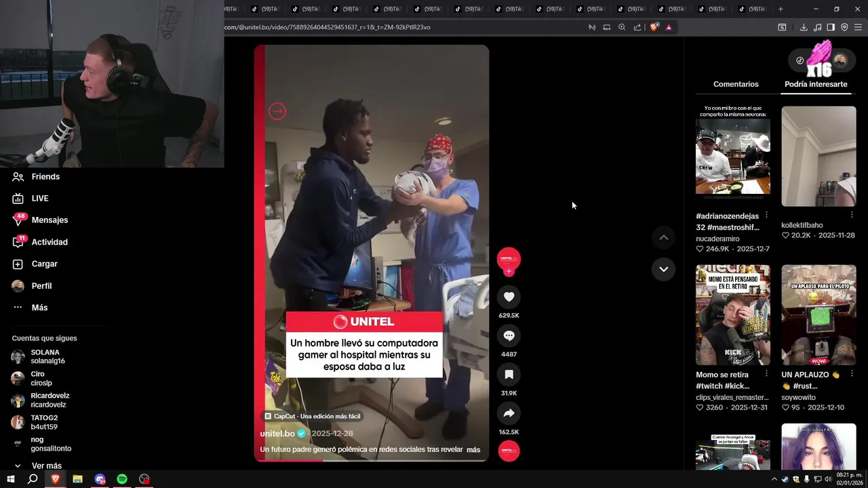This screenshot has height=488, width=868.
Task: Open Actividad notifications
Action: [40, 242]
